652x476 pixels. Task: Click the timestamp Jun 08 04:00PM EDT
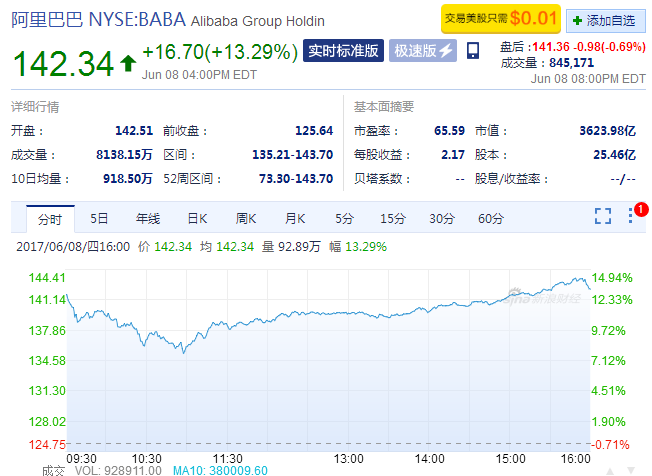[x=199, y=75]
